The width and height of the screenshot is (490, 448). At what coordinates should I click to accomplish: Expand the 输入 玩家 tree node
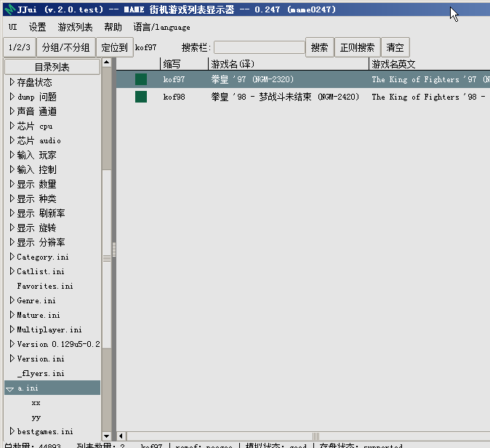(12, 155)
